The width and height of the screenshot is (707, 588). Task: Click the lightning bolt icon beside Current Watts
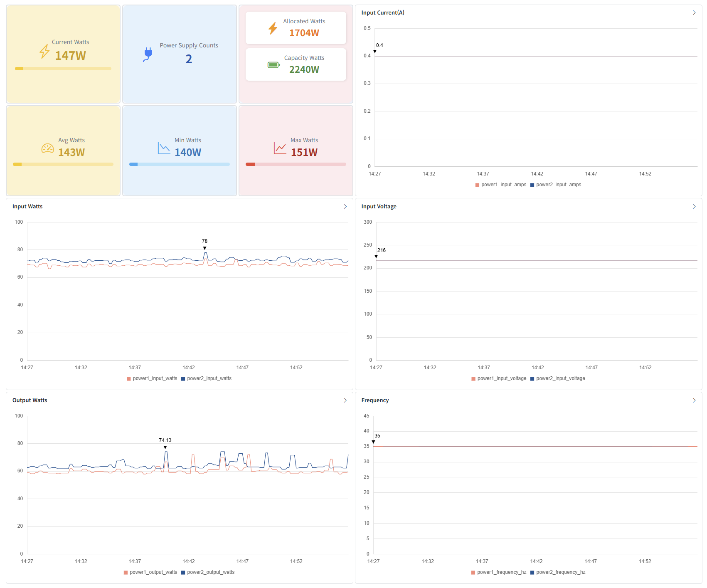[44, 52]
